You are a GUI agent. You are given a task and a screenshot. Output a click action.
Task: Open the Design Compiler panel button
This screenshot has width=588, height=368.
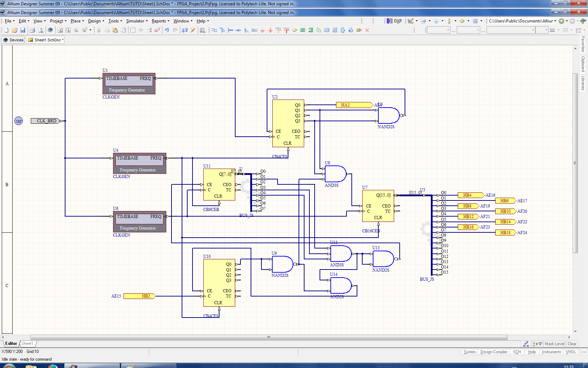coord(493,352)
